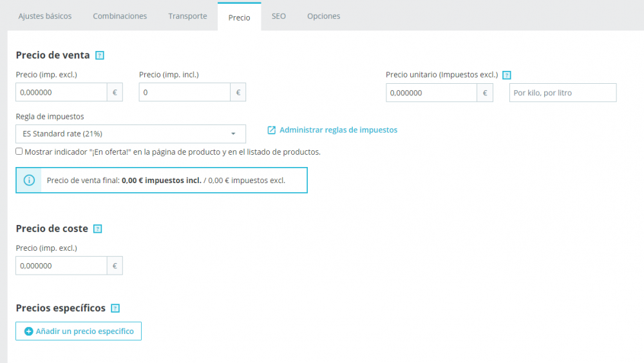Click the info icon in final price box

[x=29, y=181]
